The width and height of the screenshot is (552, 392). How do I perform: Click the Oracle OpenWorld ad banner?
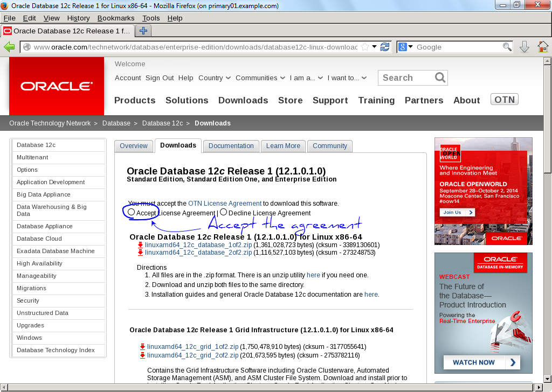click(484, 191)
